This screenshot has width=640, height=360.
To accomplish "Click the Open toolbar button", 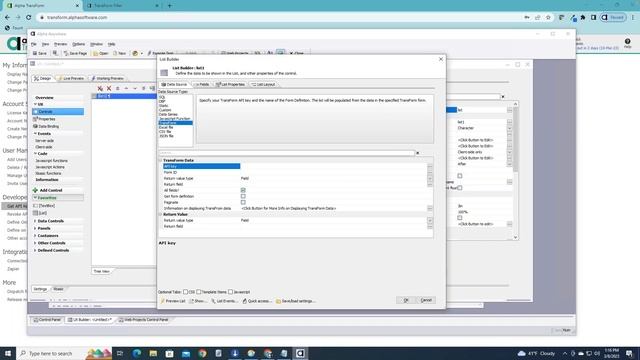I will point(100,53).
